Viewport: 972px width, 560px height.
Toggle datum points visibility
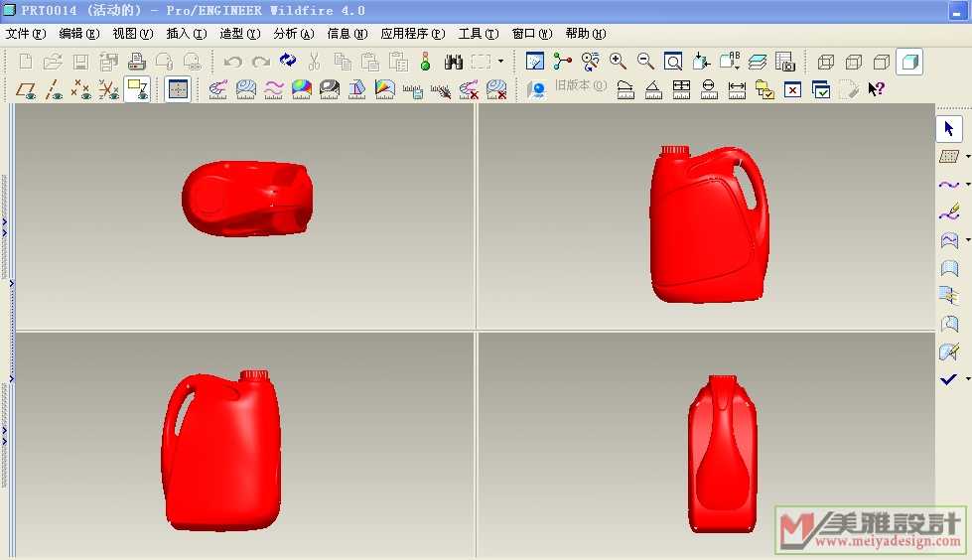[81, 90]
